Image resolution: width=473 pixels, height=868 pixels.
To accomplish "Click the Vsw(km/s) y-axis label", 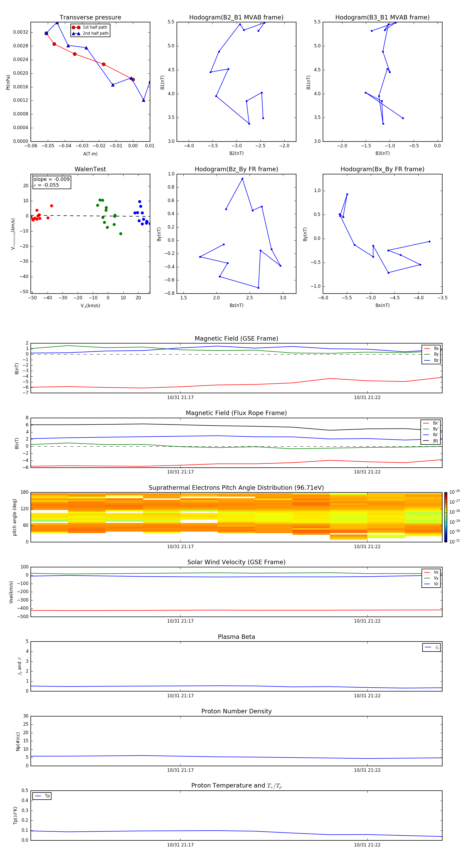I will pos(11,592).
